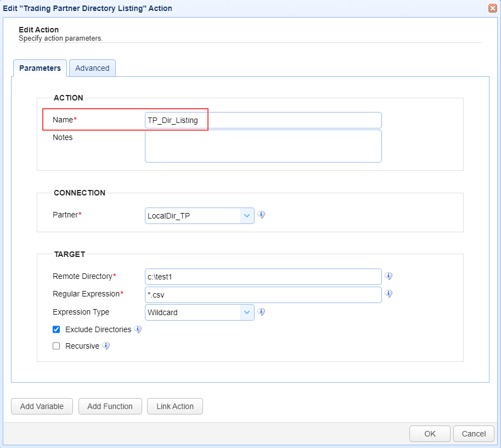Image resolution: width=501 pixels, height=448 pixels.
Task: Open the Partner dropdown list
Action: [246, 216]
